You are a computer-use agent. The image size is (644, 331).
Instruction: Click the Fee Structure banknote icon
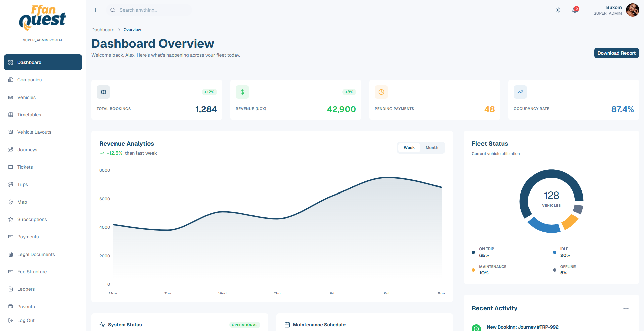[x=11, y=272]
